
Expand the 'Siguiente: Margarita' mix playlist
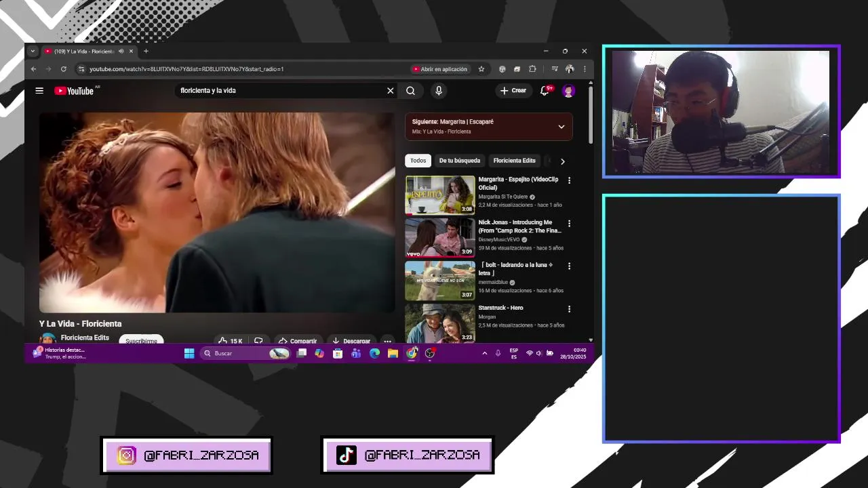561,127
